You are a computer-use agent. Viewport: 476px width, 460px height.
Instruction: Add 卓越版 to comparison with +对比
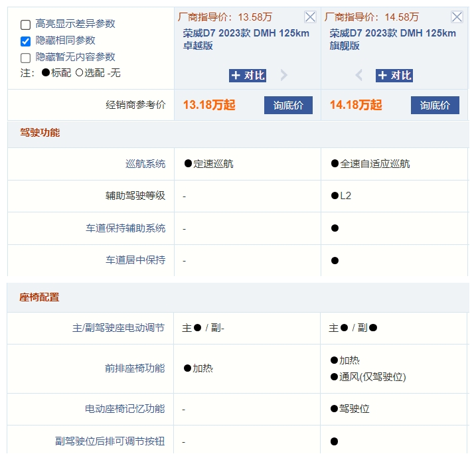(x=248, y=75)
